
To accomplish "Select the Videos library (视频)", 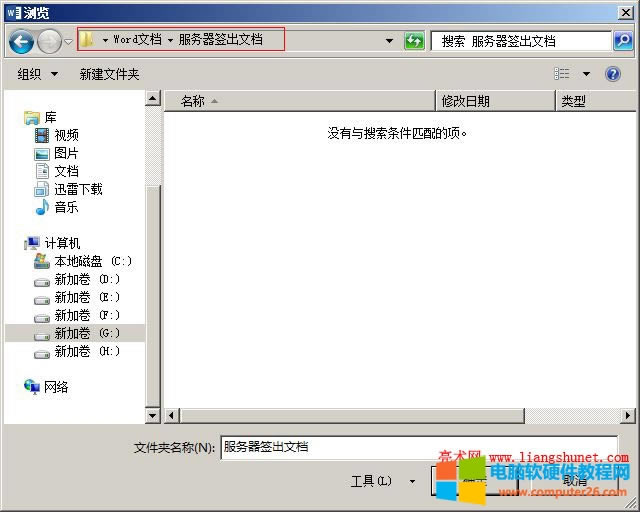I will click(66, 135).
